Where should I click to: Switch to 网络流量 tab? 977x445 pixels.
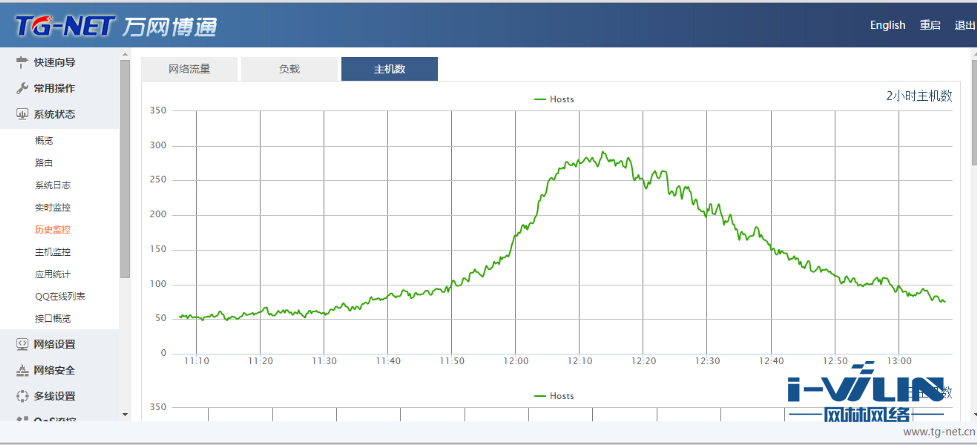[x=189, y=69]
